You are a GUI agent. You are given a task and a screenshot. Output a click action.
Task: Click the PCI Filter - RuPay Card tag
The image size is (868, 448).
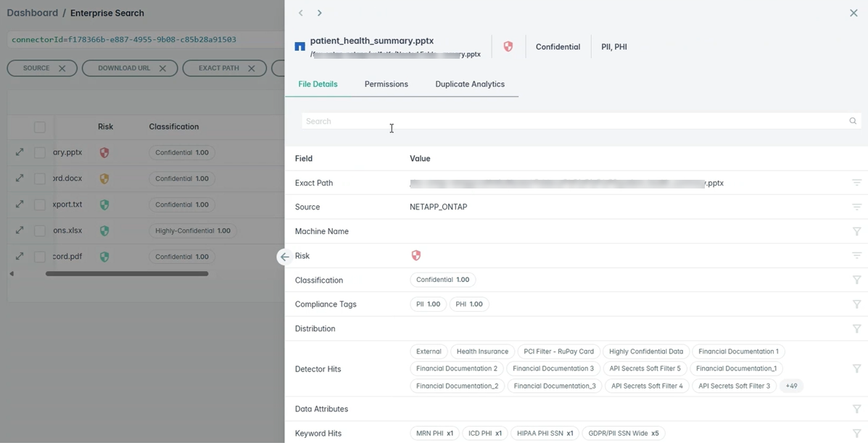[558, 351]
